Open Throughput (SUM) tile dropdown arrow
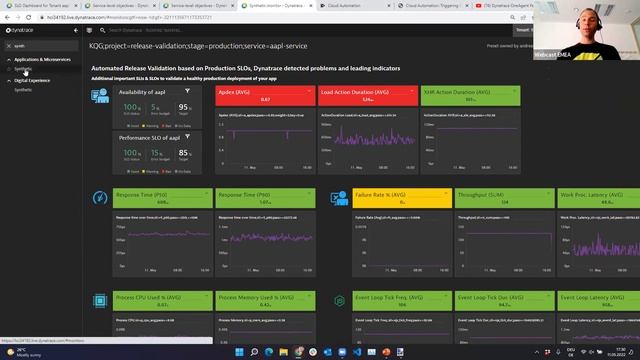Viewport: 640px width, 360px height. tap(549, 193)
